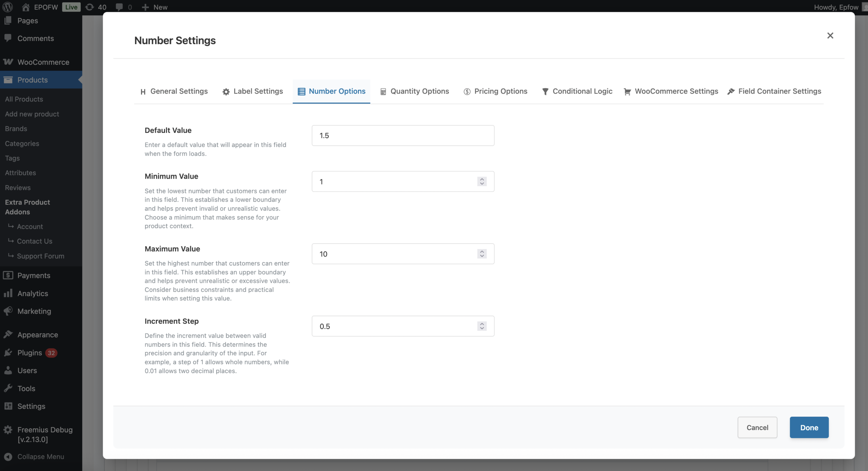868x471 pixels.
Task: Open the Analytics menu
Action: click(x=33, y=293)
